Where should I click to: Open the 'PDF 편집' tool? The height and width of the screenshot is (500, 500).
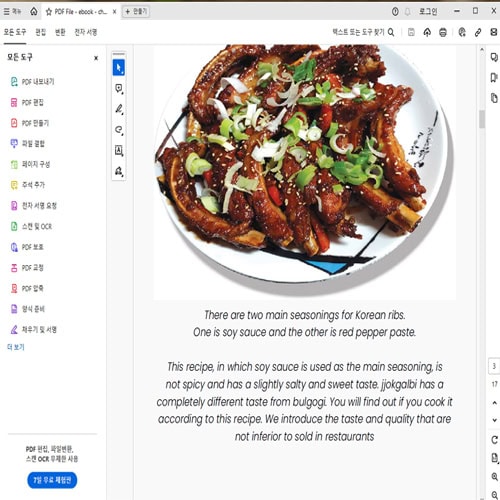point(27,102)
